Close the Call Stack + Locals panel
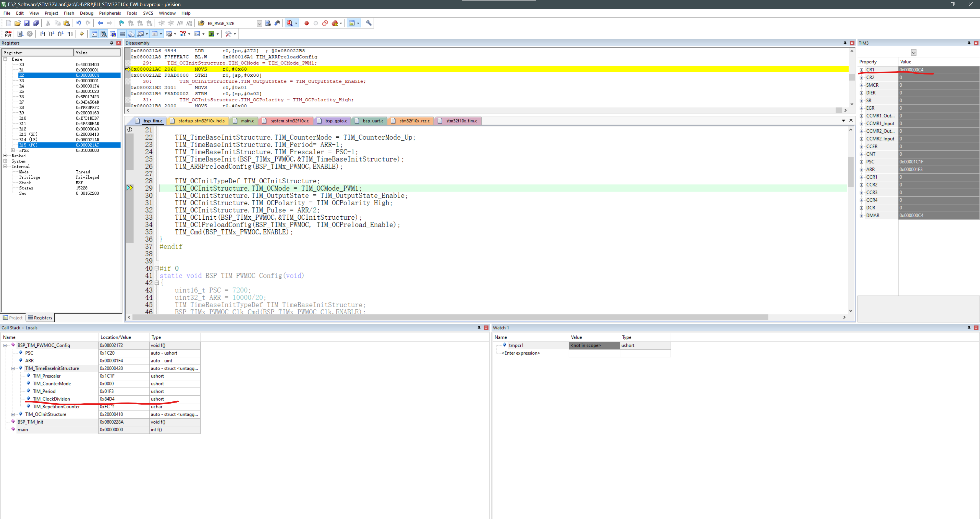The image size is (980, 519). pyautogui.click(x=486, y=327)
